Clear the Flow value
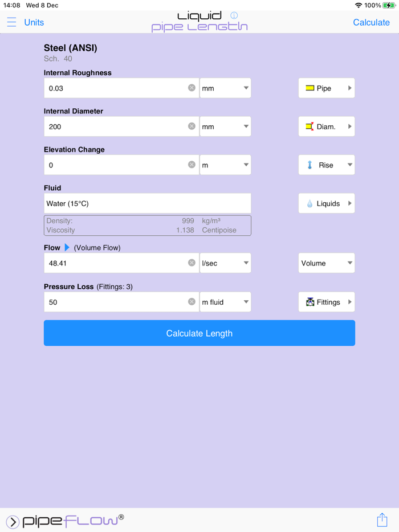The width and height of the screenshot is (399, 532). click(192, 263)
